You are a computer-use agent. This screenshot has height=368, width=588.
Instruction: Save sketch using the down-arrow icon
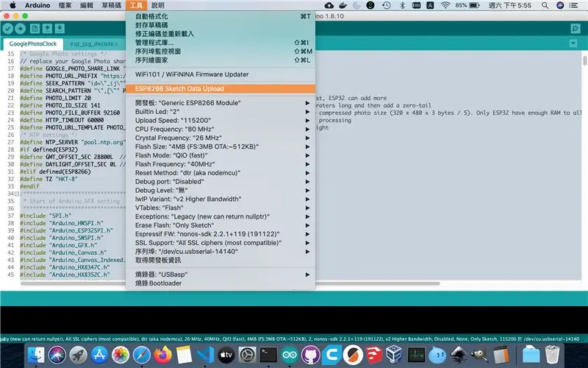pyautogui.click(x=60, y=29)
